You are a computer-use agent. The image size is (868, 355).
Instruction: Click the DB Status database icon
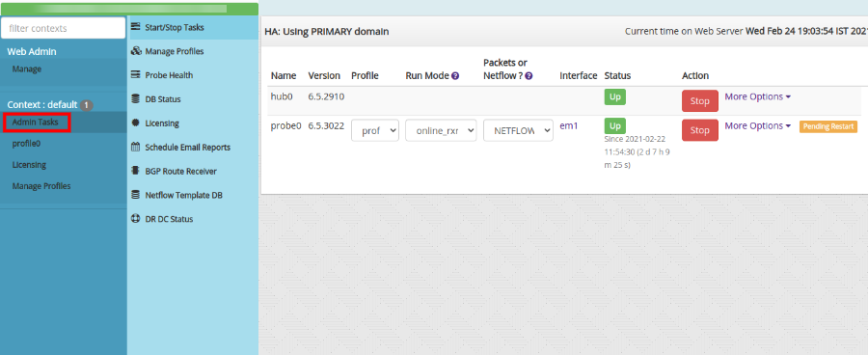click(135, 99)
